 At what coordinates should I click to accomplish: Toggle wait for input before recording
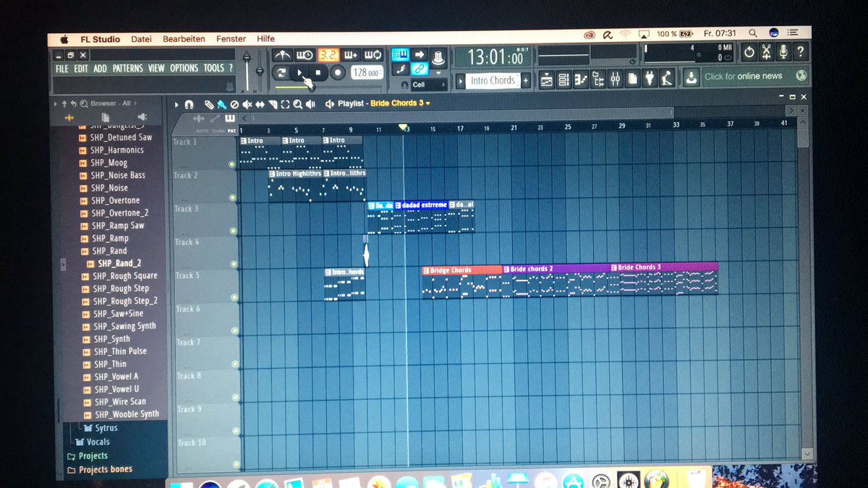305,55
